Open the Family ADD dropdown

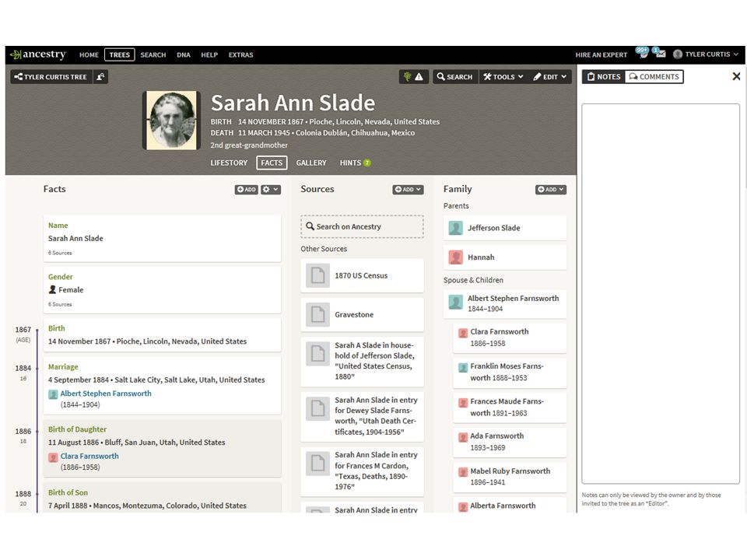pos(551,190)
